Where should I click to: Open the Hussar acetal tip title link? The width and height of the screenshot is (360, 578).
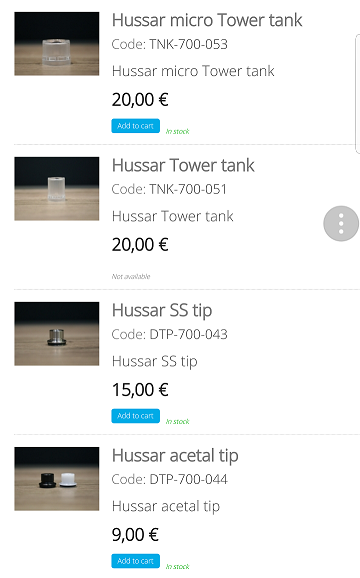[175, 456]
